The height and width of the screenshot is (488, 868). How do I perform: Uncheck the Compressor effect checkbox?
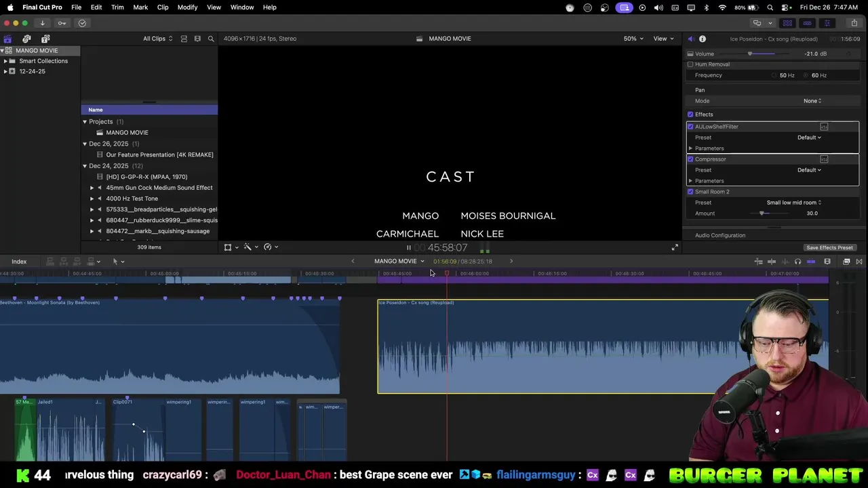pyautogui.click(x=690, y=159)
